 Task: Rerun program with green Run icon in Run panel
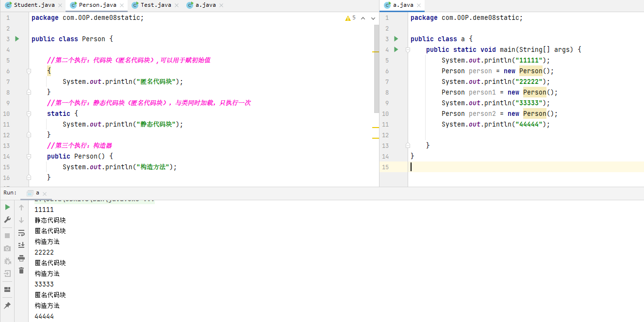click(x=7, y=207)
